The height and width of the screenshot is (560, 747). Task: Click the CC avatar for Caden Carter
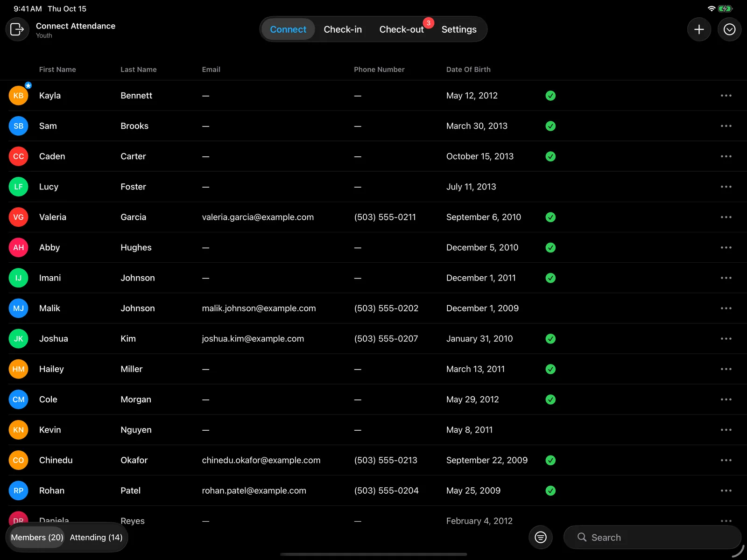coord(19,156)
